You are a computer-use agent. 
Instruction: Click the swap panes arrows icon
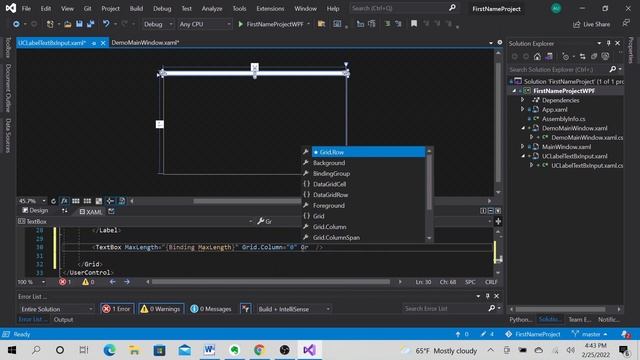(64, 211)
